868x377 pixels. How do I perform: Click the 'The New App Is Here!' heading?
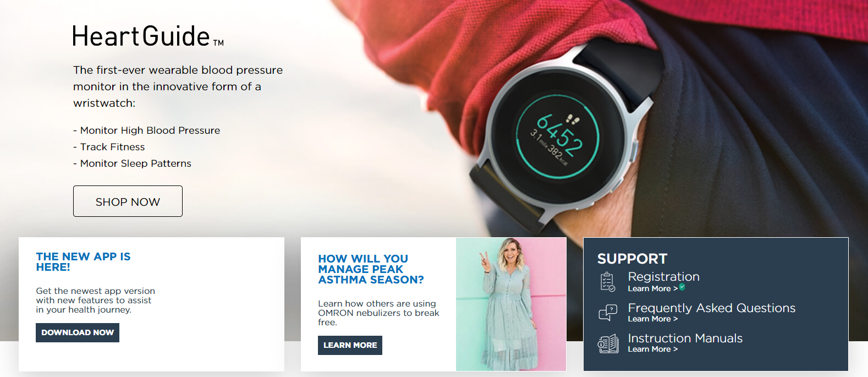pyautogui.click(x=83, y=262)
